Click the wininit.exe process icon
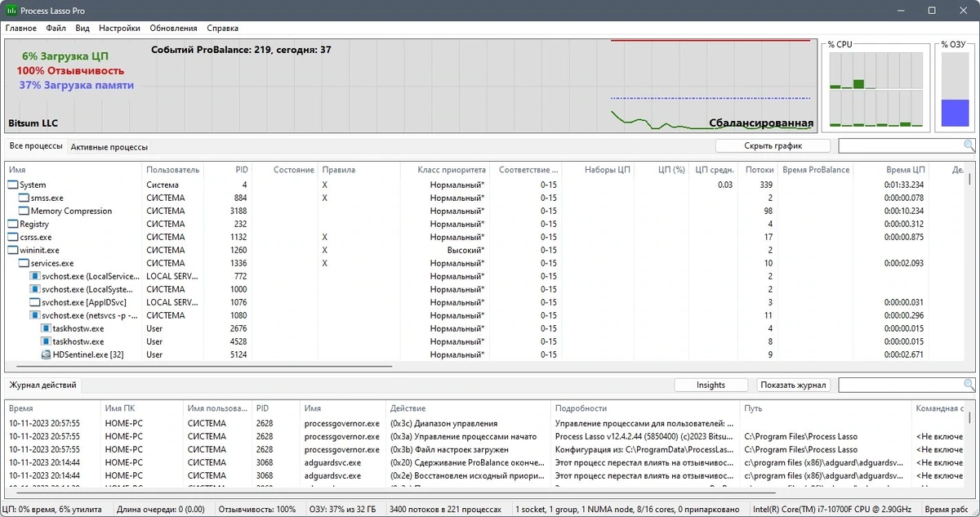This screenshot has height=517, width=980. (x=12, y=251)
